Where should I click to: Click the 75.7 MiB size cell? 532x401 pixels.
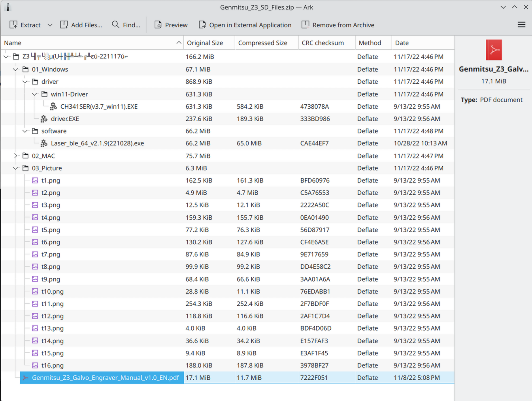click(x=198, y=156)
